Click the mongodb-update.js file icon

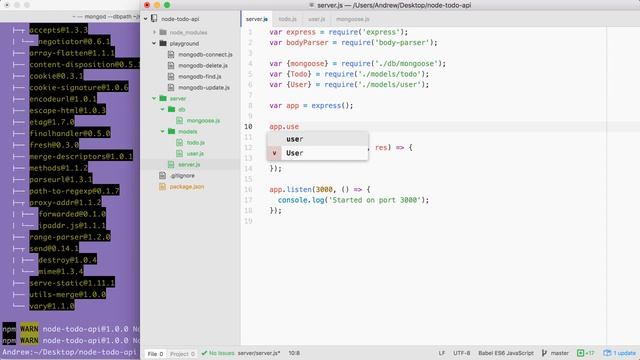pos(171,87)
